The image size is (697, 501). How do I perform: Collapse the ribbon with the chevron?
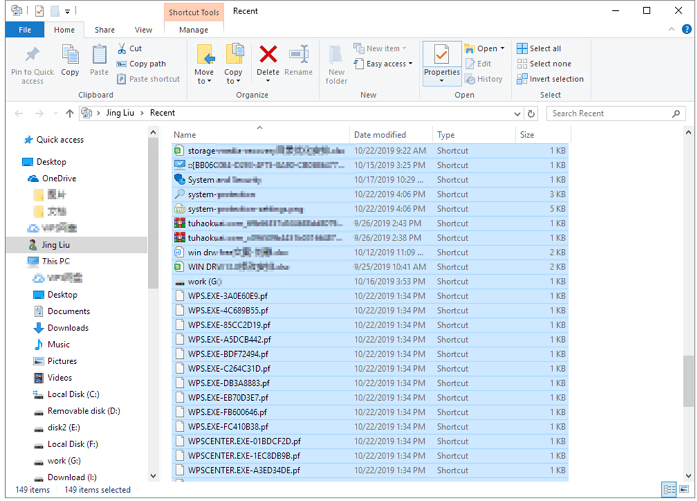671,29
